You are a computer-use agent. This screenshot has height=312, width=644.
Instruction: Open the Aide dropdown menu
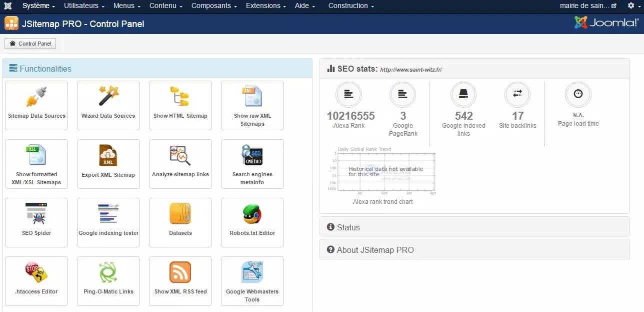point(305,6)
